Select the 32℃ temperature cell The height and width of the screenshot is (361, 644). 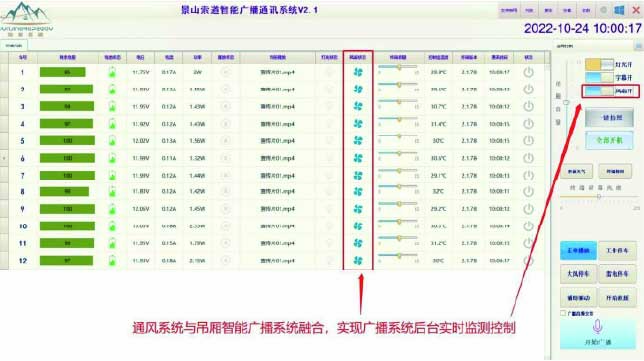pos(438,191)
